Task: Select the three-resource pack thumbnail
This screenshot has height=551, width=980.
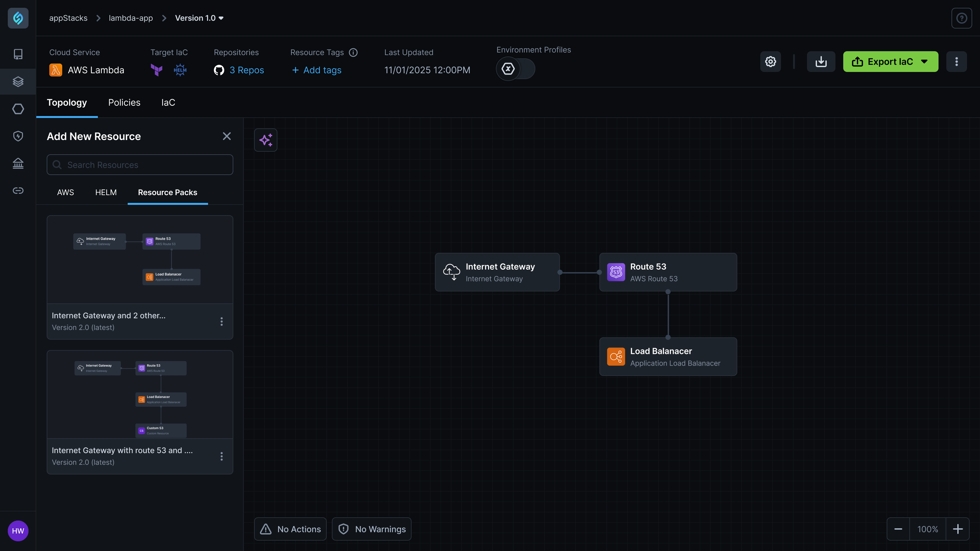Action: click(x=140, y=260)
